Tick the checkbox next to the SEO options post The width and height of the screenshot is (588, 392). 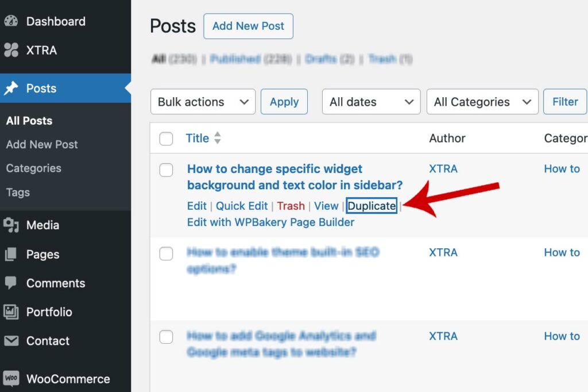pos(166,253)
